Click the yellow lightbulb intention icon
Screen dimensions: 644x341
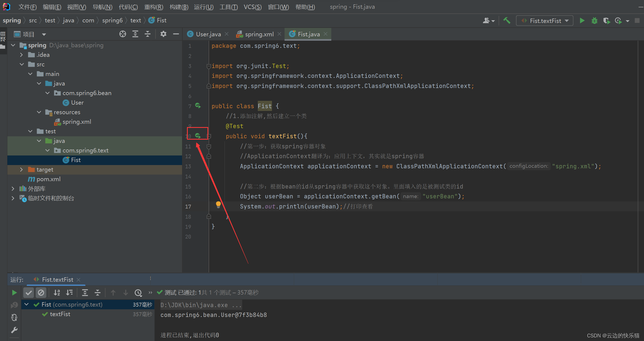point(218,204)
